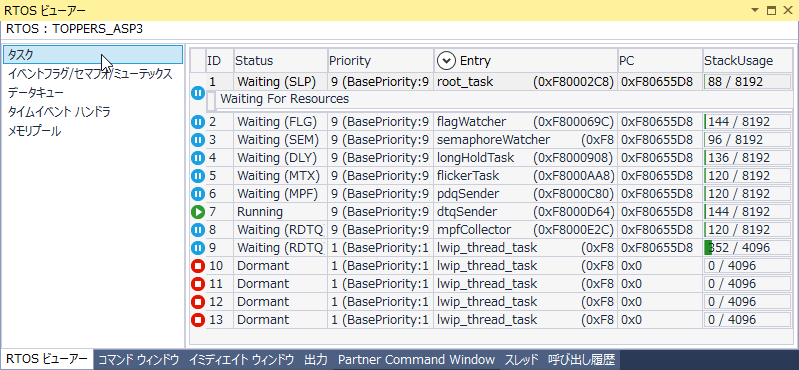Click the mpfCollector entry cell
Image resolution: width=799 pixels, height=370 pixels.
point(525,230)
